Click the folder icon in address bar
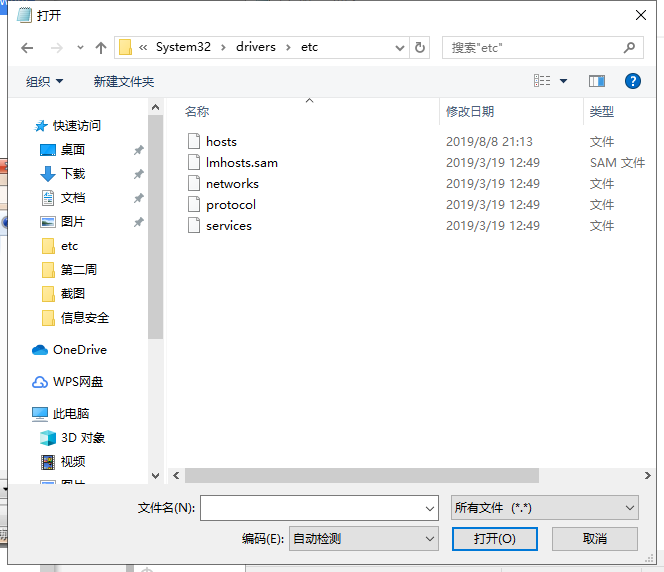The width and height of the screenshot is (664, 572). (x=125, y=47)
